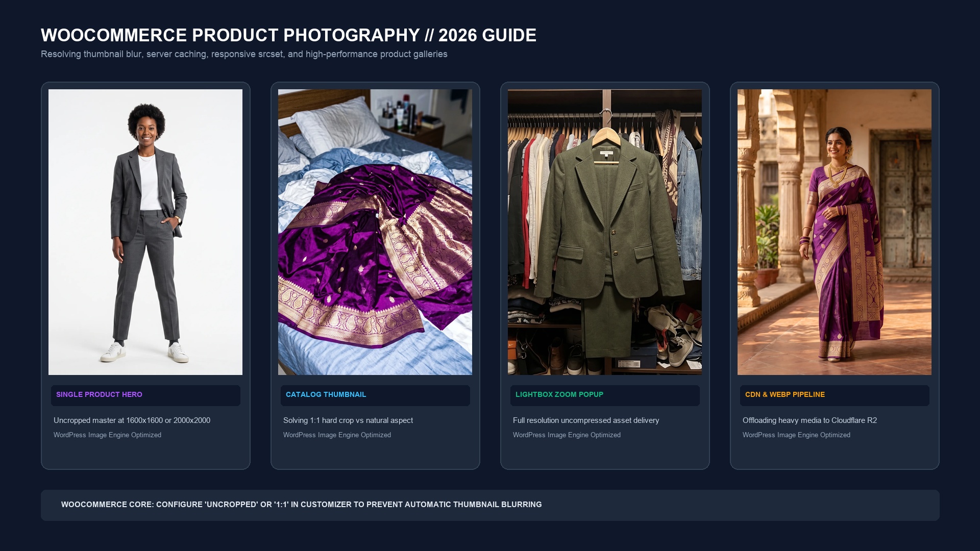
Task: Click the white sneakers in the suit photo
Action: 144,352
